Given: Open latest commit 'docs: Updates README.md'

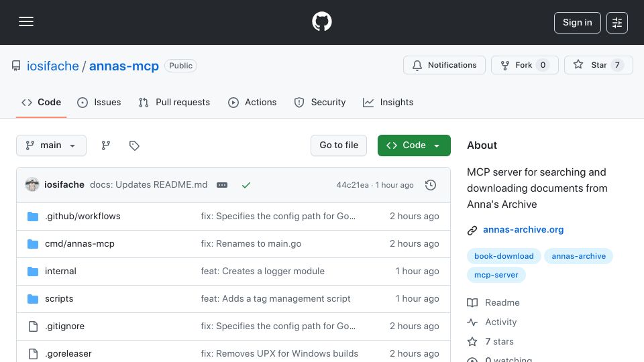Looking at the screenshot, I should pos(149,185).
